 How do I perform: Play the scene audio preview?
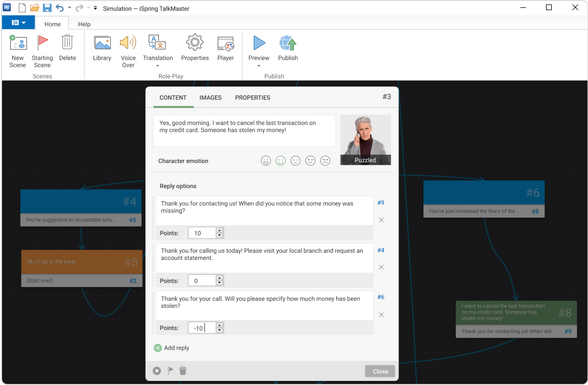pos(157,371)
